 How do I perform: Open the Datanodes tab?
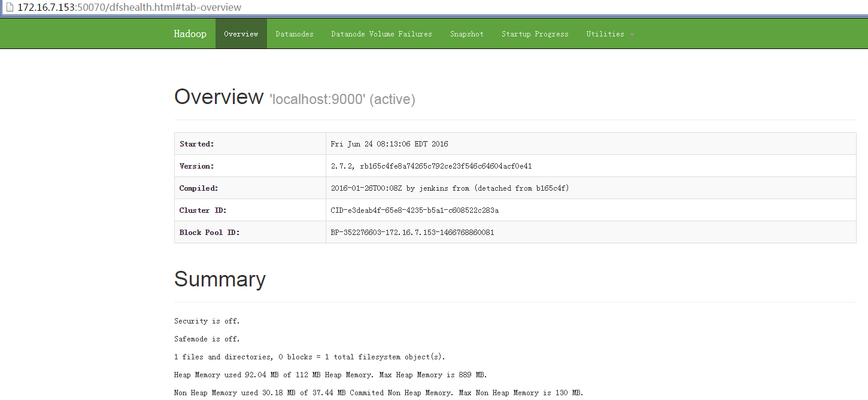(295, 34)
